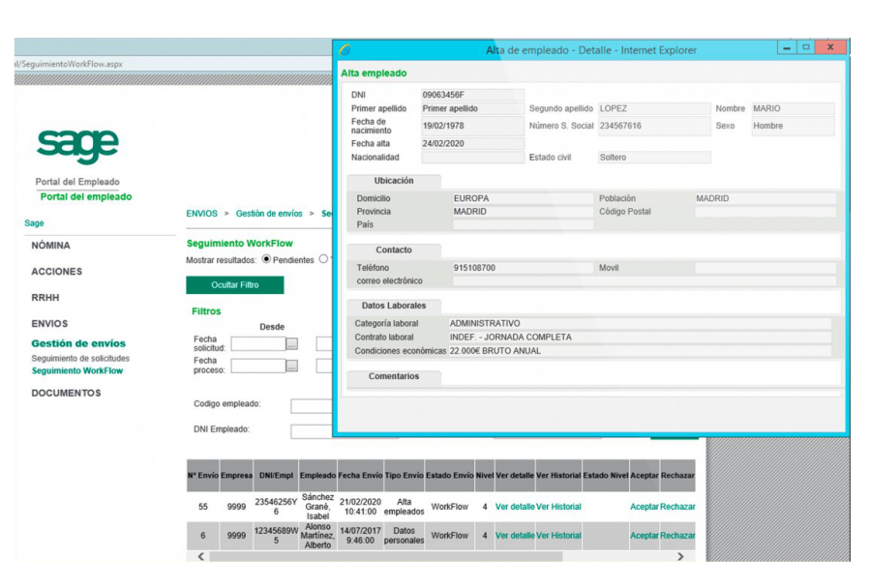Click Población field showing MADRID
The image size is (871, 588).
pos(766,199)
